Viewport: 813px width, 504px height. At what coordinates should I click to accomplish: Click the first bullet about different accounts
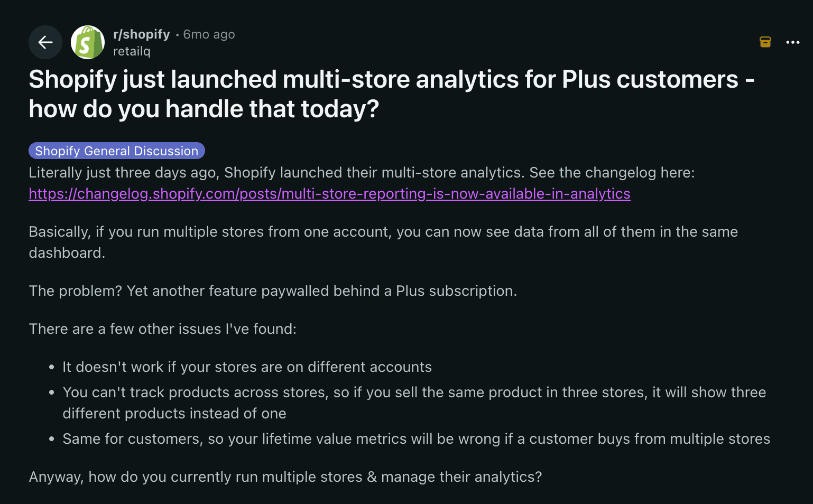point(247,367)
